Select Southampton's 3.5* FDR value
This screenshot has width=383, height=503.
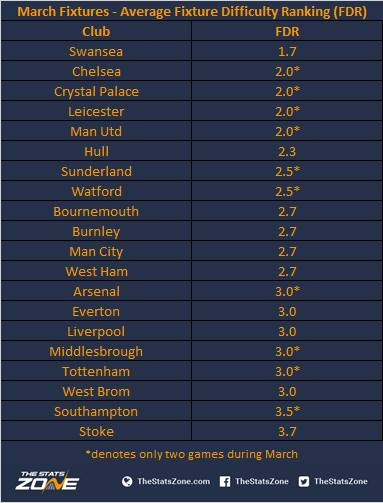click(287, 411)
